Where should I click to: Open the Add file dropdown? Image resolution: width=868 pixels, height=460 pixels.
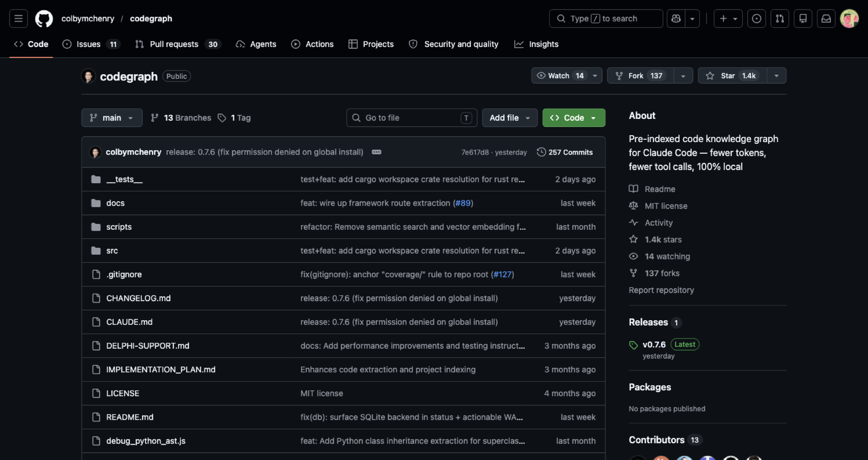click(x=509, y=118)
